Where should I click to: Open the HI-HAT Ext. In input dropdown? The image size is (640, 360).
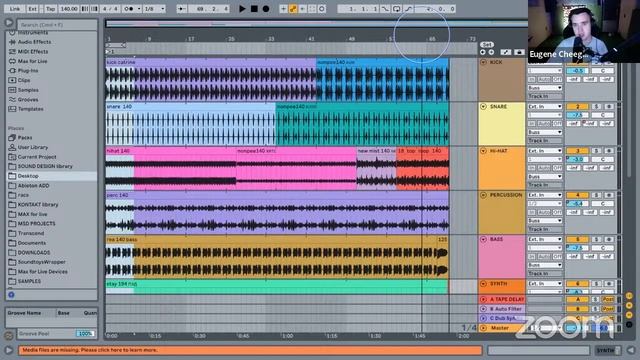[545, 151]
